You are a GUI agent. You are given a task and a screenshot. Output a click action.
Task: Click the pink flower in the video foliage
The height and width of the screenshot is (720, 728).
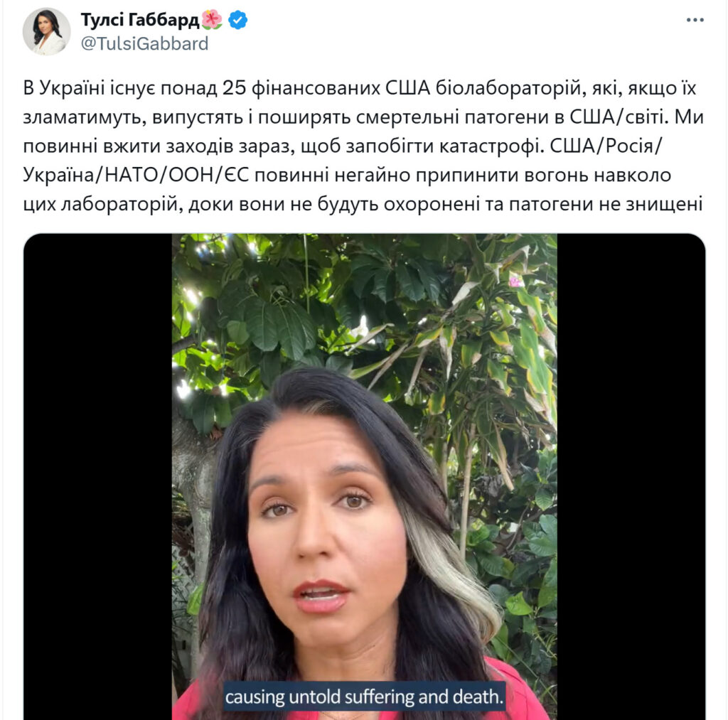pos(515,280)
